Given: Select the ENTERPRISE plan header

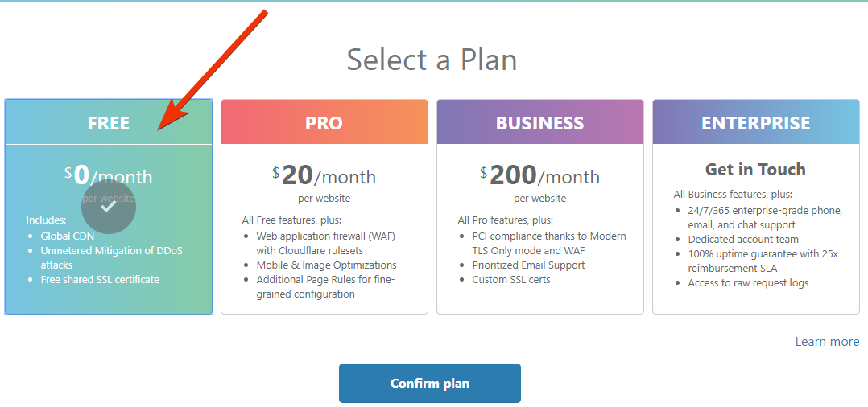Looking at the screenshot, I should click(755, 123).
